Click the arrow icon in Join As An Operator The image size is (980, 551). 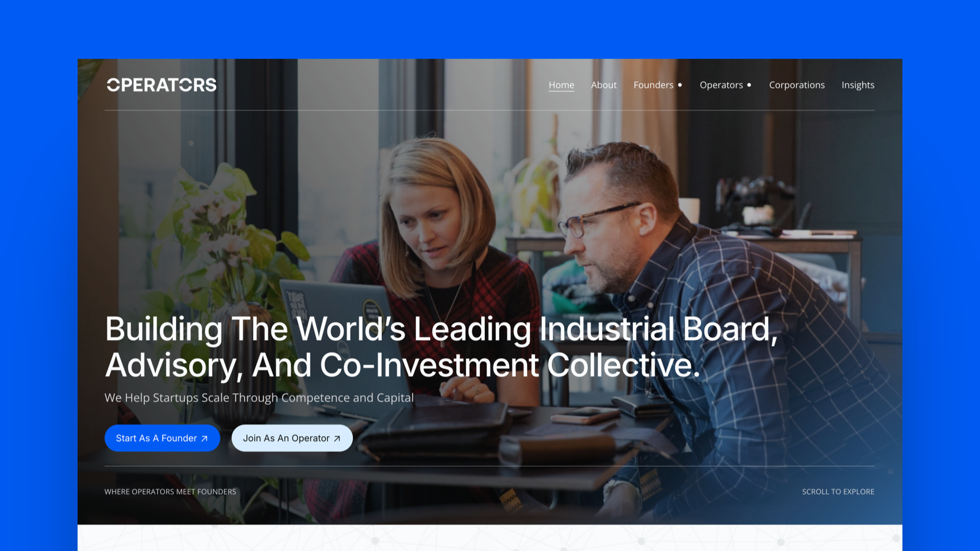(337, 438)
